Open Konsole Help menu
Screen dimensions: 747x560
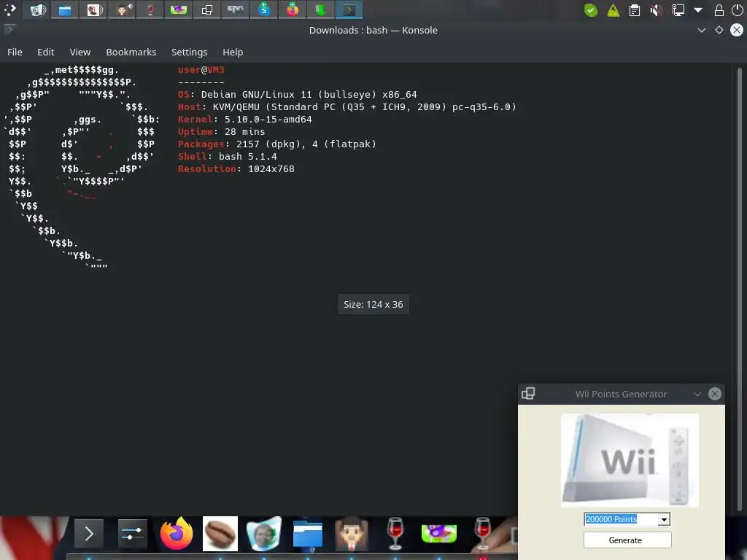(233, 52)
